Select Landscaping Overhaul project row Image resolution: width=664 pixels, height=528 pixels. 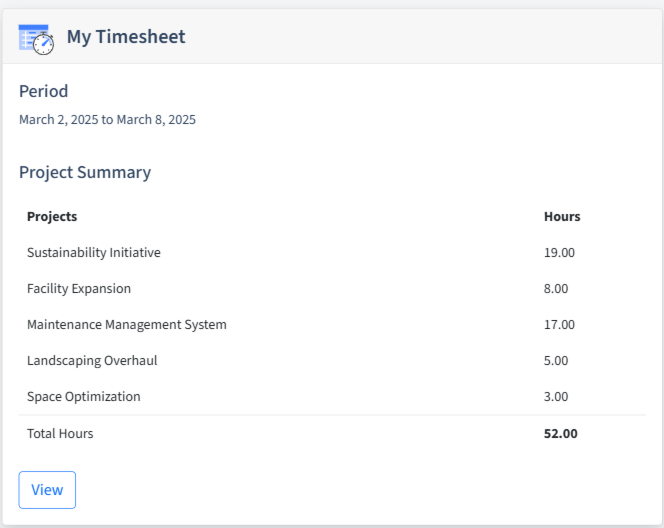pos(332,360)
